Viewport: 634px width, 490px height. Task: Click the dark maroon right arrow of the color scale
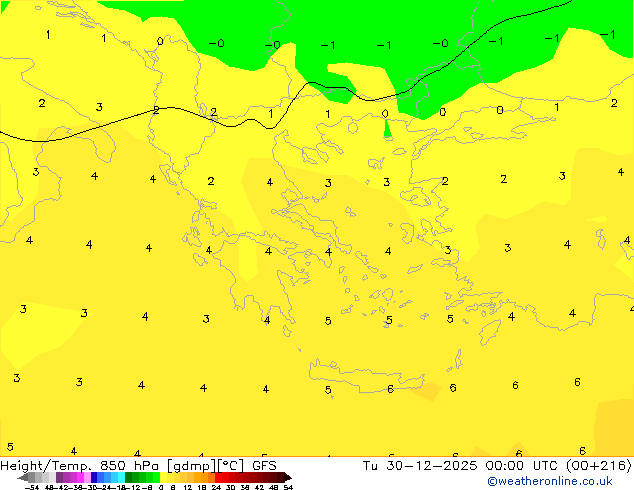[x=288, y=478]
